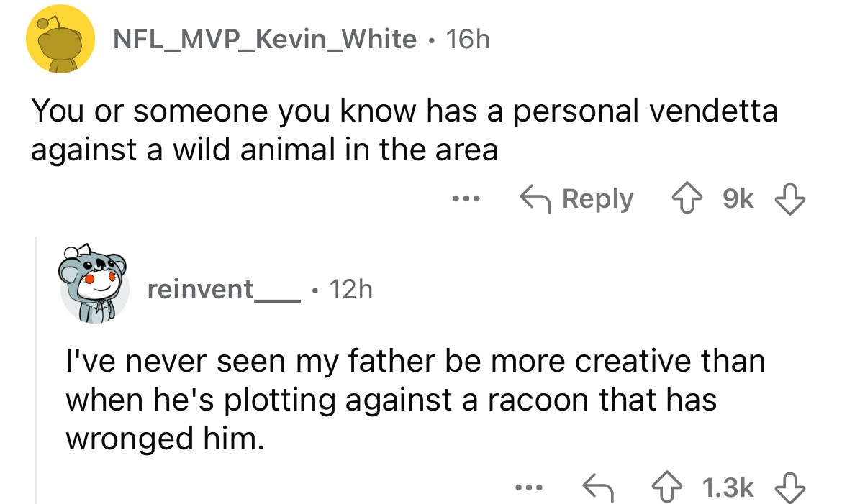The width and height of the screenshot is (842, 504).
Task: Open the three-dot menu on reinvent___'s reply
Action: pyautogui.click(x=527, y=489)
